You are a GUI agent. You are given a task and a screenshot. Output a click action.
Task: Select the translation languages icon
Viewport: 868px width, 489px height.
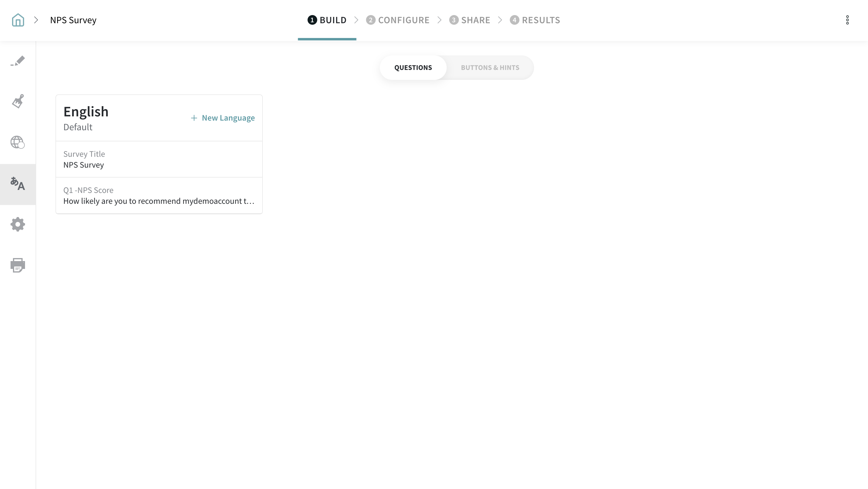[18, 184]
